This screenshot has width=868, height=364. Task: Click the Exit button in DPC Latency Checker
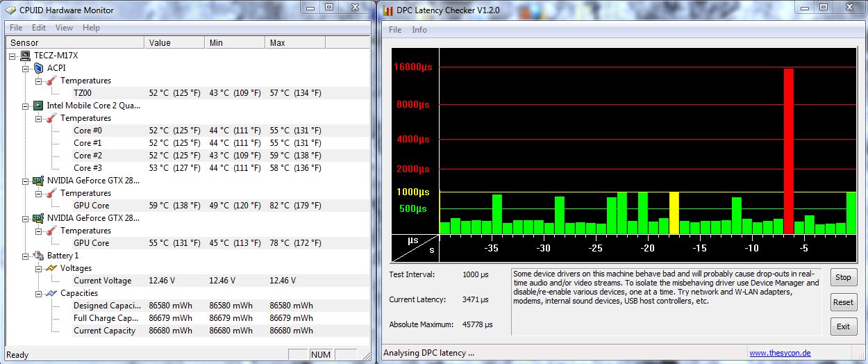843,326
